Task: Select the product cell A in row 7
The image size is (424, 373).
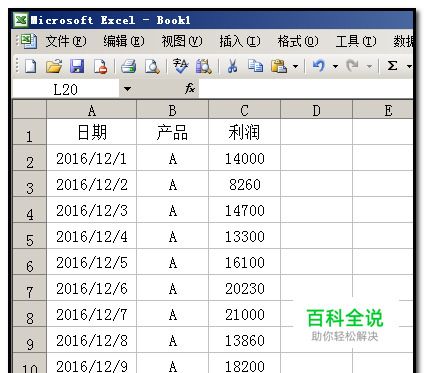Action: click(172, 288)
